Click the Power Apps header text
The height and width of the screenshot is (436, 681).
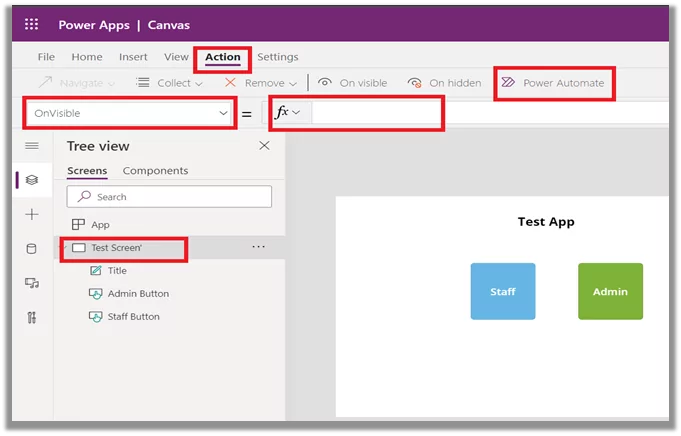pyautogui.click(x=94, y=25)
